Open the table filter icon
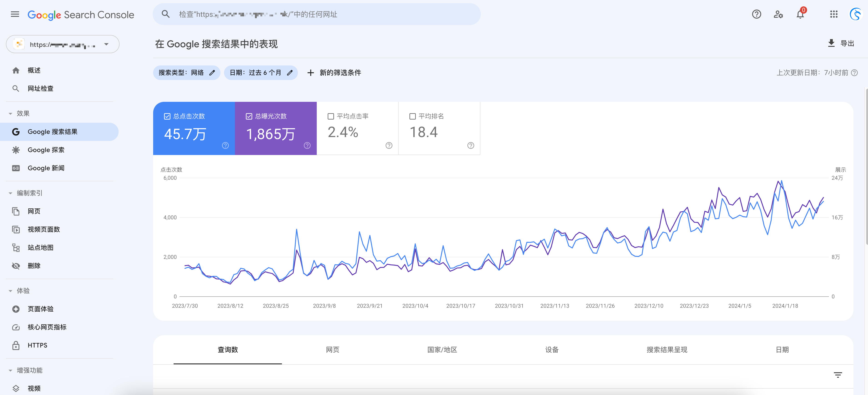Screen dimensions: 868x395 (838, 375)
